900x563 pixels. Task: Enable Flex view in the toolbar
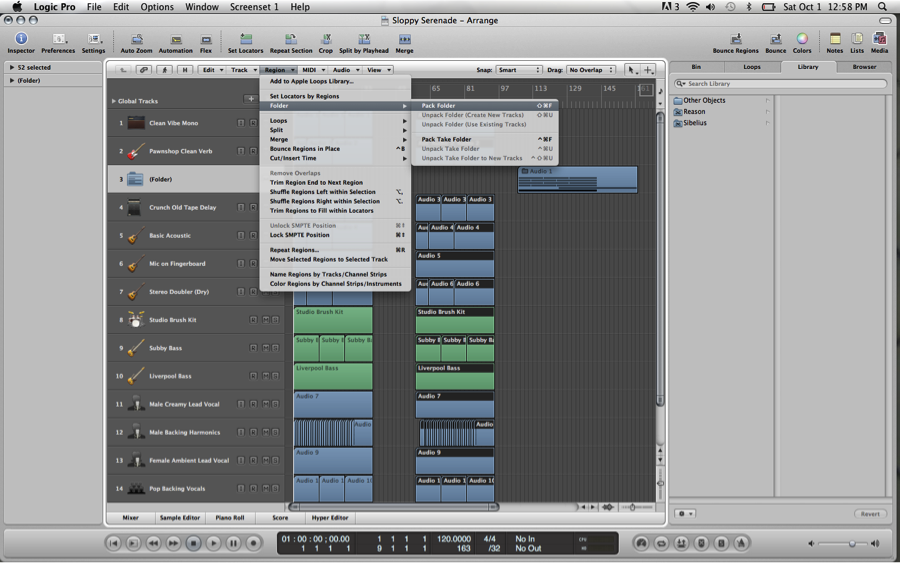206,40
